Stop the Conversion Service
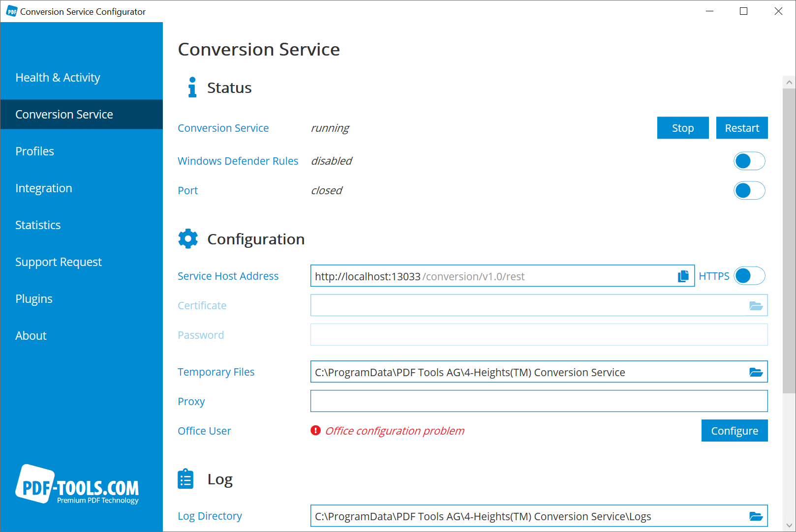796x532 pixels. tap(683, 128)
